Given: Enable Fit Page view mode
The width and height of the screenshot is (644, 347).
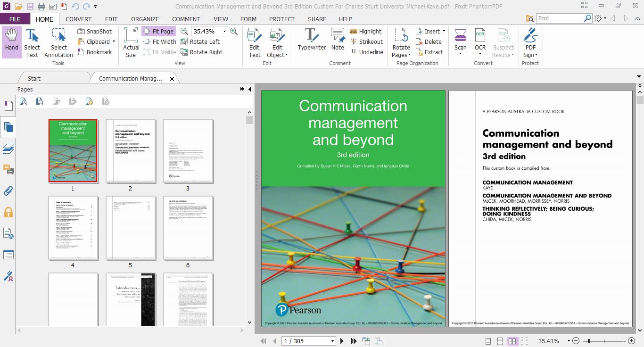Looking at the screenshot, I should [x=158, y=31].
